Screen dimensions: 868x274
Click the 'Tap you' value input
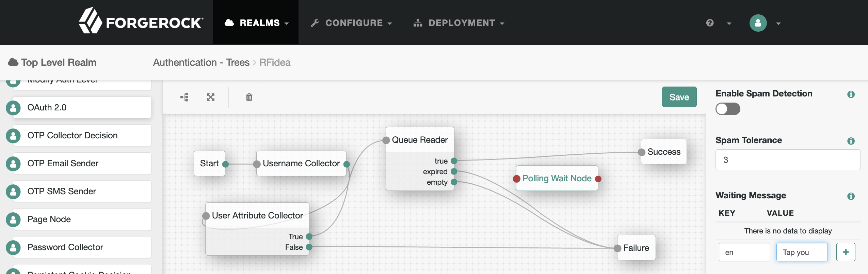[x=802, y=252]
